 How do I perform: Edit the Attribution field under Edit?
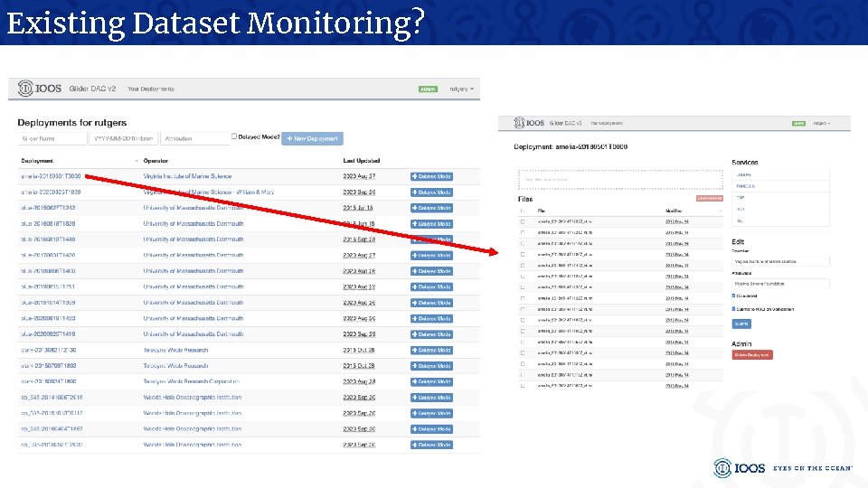[x=780, y=283]
